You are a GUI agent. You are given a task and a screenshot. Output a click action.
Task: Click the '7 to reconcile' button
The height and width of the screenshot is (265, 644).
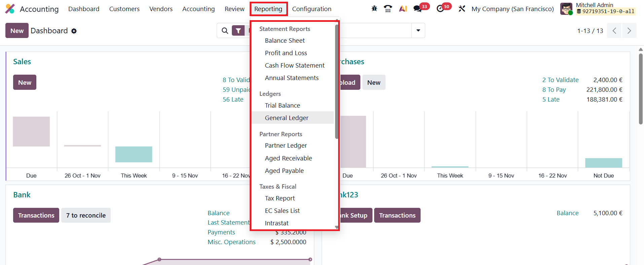[x=86, y=215]
